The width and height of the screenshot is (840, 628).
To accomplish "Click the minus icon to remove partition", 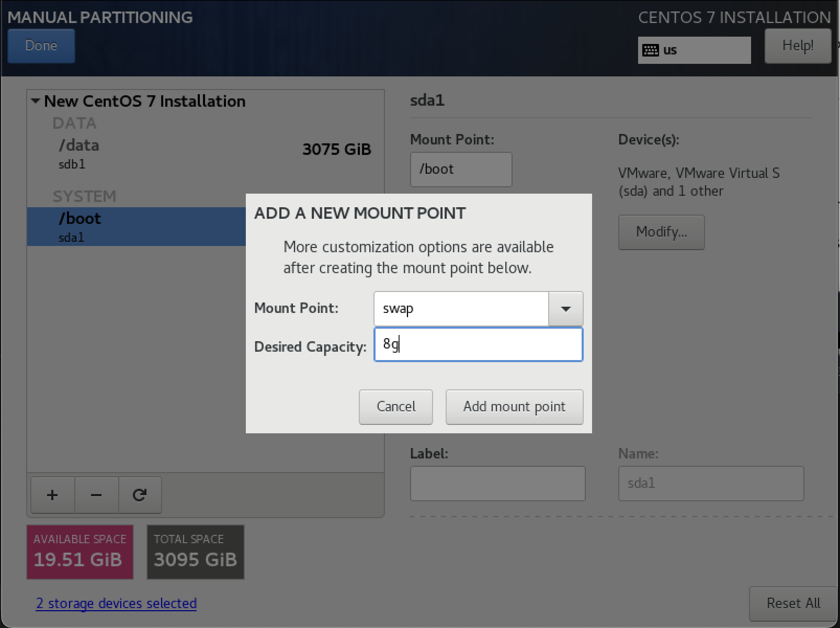I will 96,495.
